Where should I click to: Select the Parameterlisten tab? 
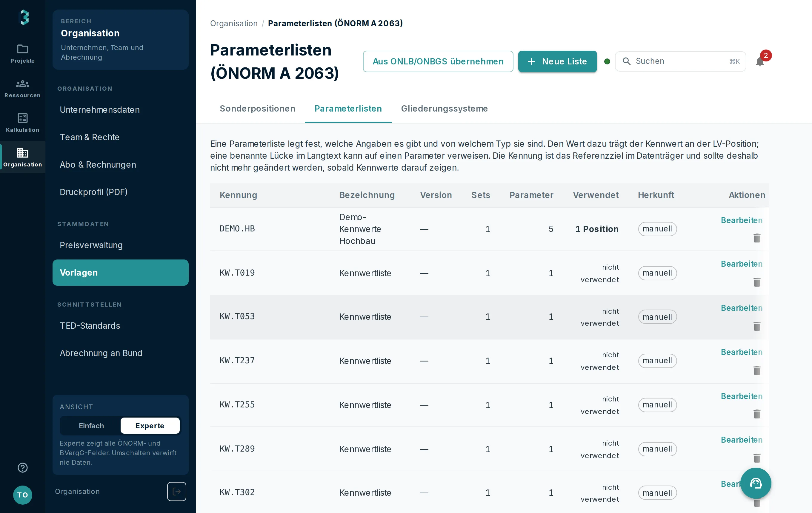pyautogui.click(x=348, y=109)
